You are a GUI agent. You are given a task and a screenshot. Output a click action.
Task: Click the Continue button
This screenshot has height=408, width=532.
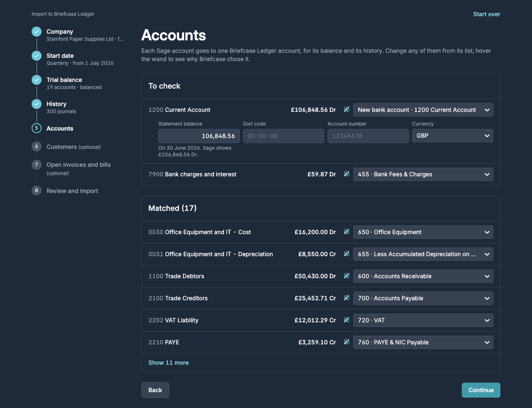pos(481,390)
